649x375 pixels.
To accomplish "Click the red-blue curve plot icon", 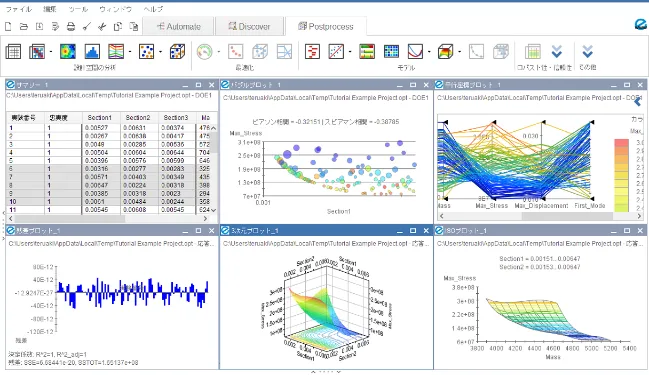I will click(x=415, y=52).
